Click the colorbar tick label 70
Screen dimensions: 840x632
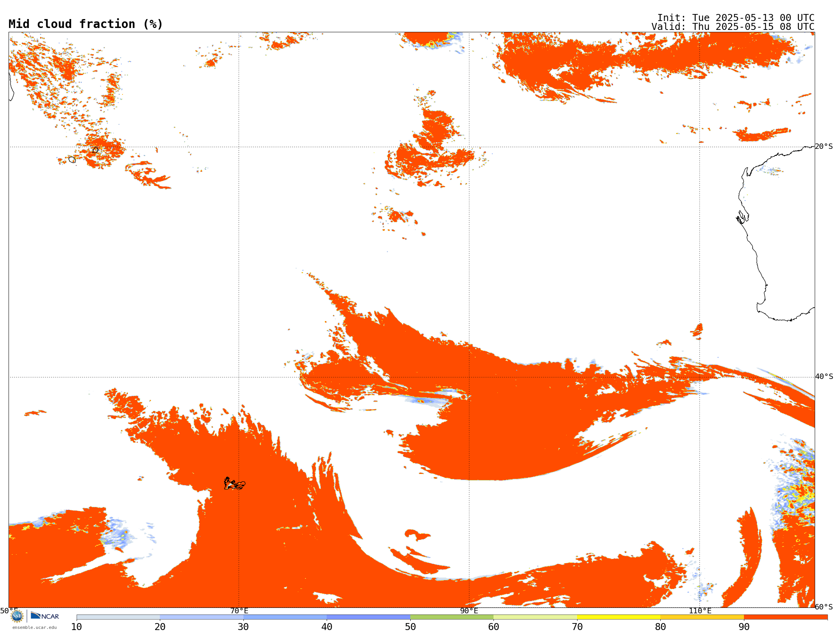coord(577,627)
